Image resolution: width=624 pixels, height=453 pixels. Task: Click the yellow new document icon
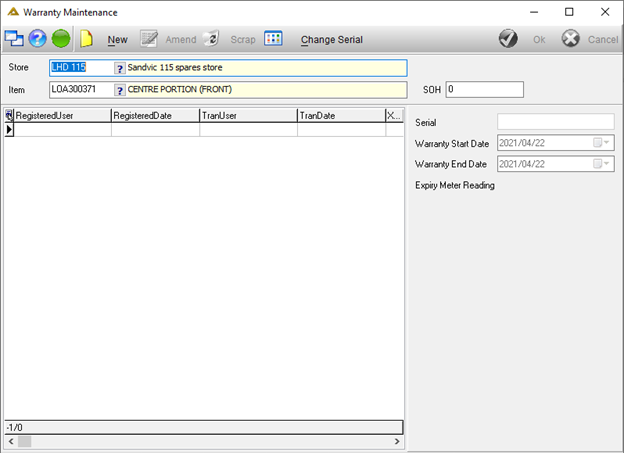pyautogui.click(x=86, y=39)
